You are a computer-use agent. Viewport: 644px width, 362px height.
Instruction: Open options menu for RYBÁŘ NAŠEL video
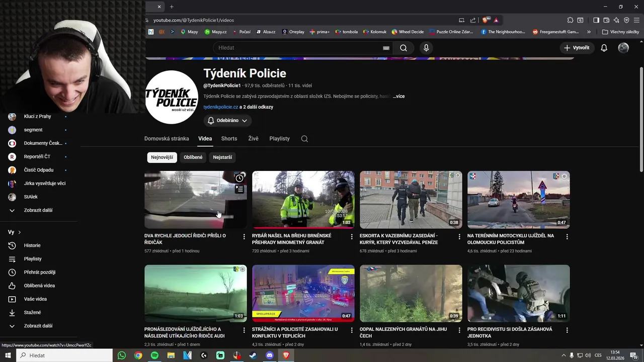coord(352,236)
